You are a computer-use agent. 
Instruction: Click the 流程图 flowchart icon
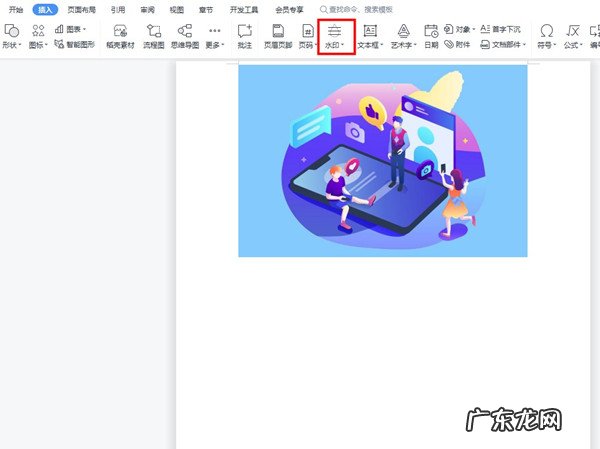[x=153, y=37]
